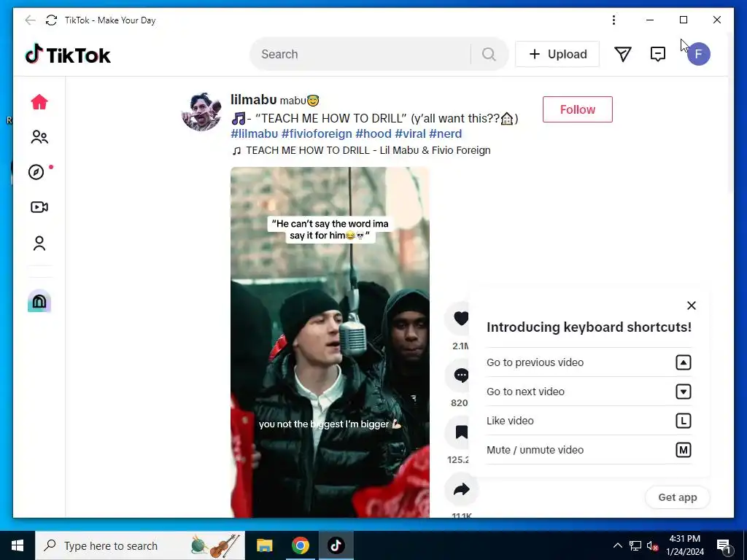
Task: Click the Upload button
Action: 557,54
